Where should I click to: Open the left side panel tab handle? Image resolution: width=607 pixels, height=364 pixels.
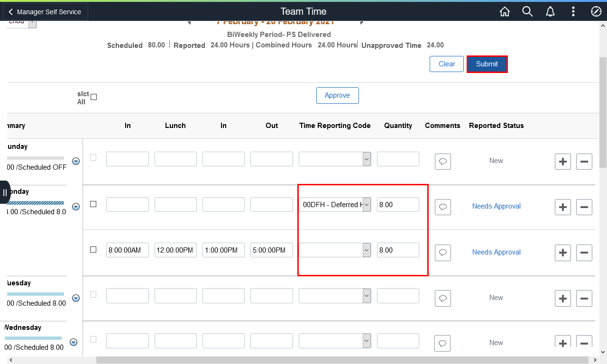click(5, 192)
